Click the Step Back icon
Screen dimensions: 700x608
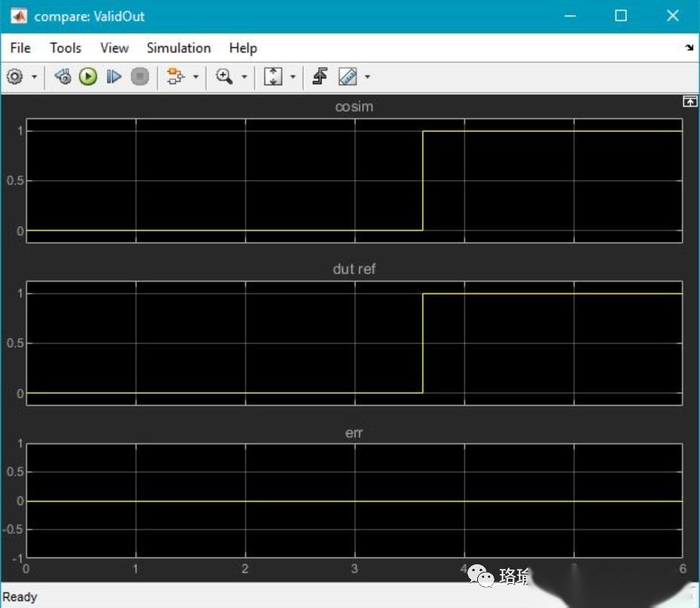64,76
